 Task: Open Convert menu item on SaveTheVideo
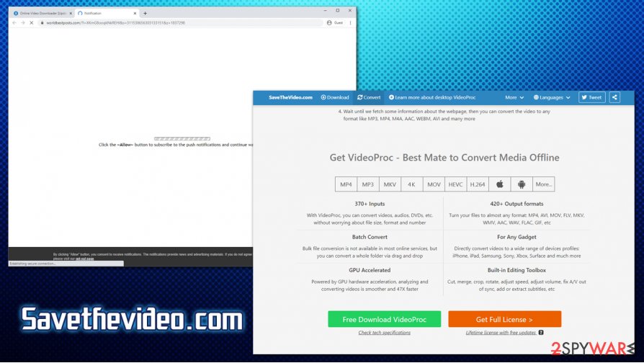(369, 97)
